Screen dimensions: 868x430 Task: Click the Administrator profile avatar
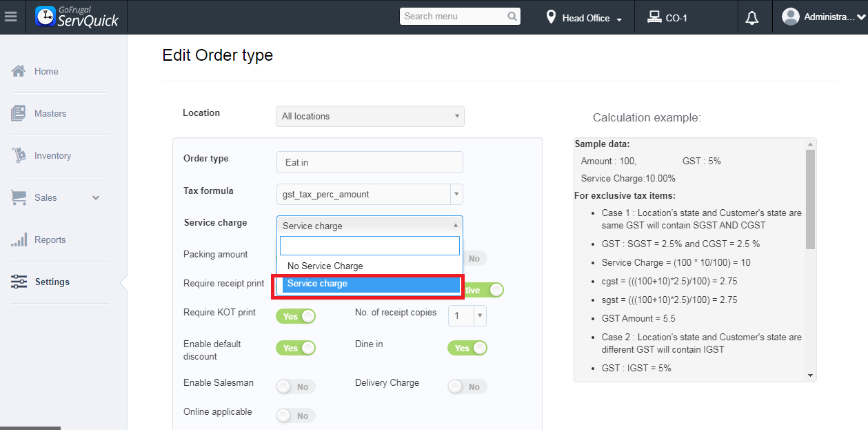pos(791,17)
